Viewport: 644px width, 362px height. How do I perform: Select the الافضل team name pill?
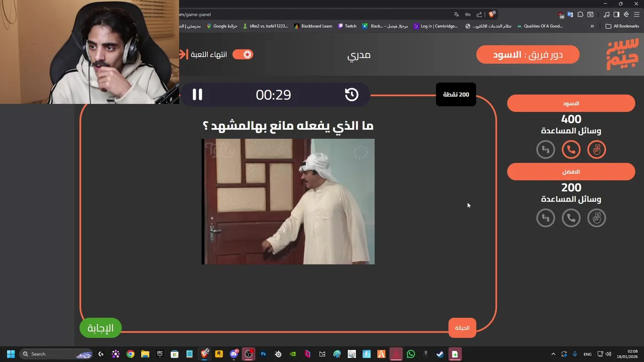click(x=571, y=171)
